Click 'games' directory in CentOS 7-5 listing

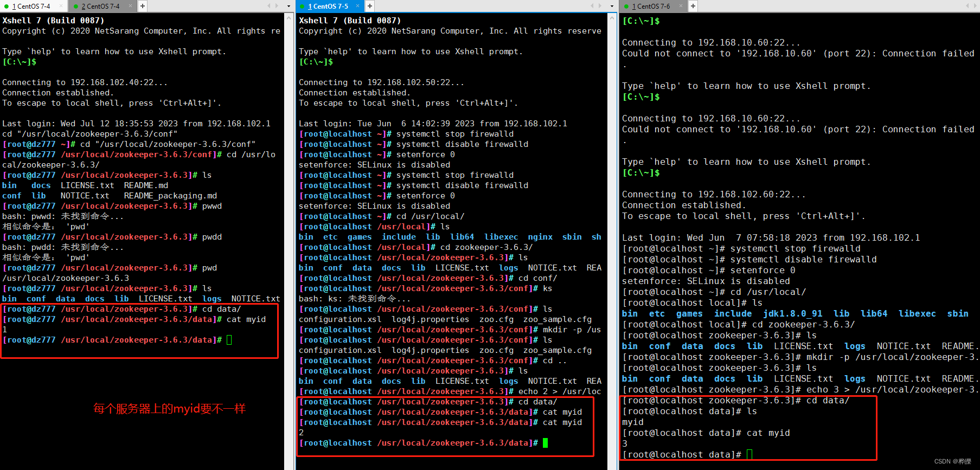(x=360, y=237)
